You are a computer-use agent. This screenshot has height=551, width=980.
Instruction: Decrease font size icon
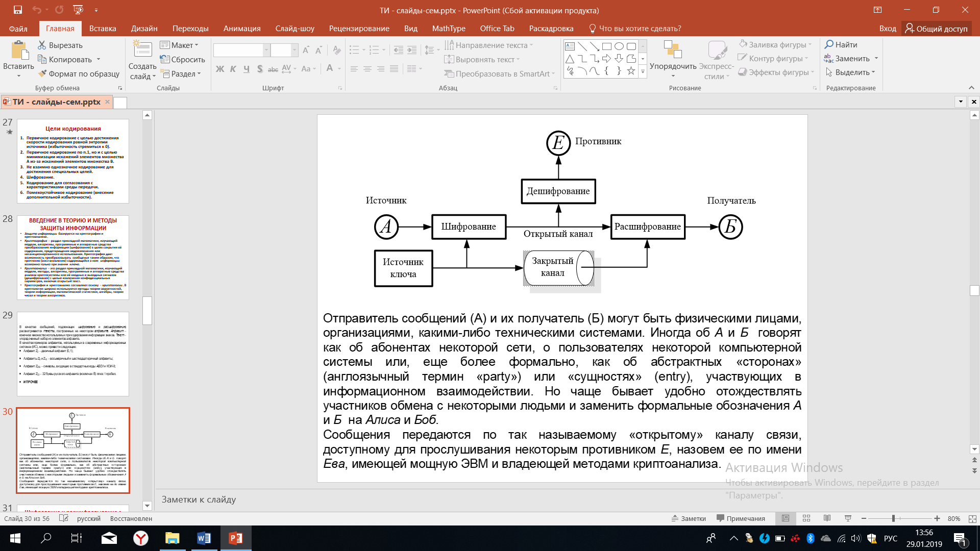click(318, 50)
